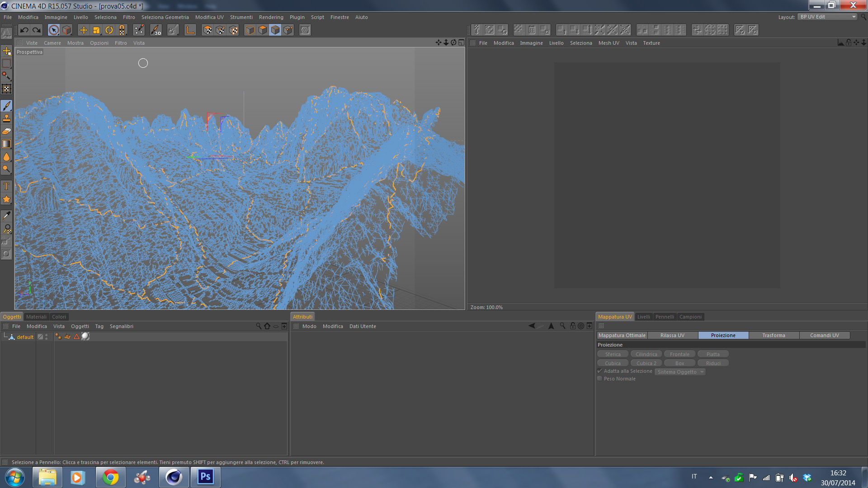
Task: Open the Modifica UV menu
Action: click(x=209, y=17)
